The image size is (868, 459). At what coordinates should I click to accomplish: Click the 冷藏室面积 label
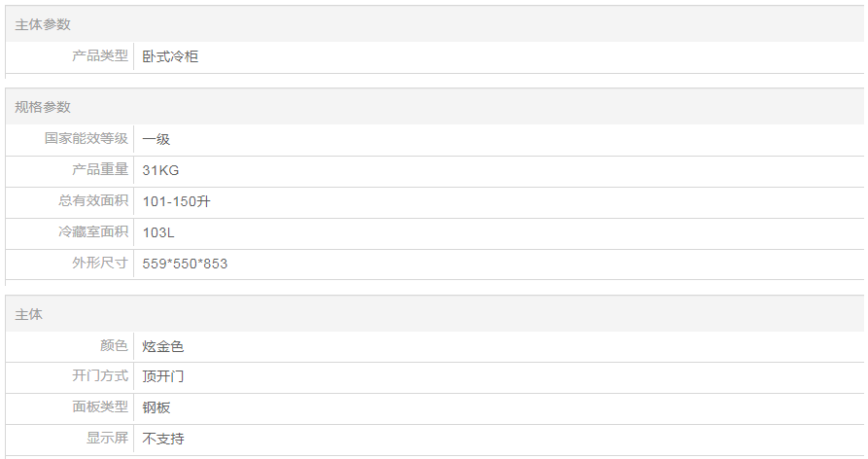point(92,232)
